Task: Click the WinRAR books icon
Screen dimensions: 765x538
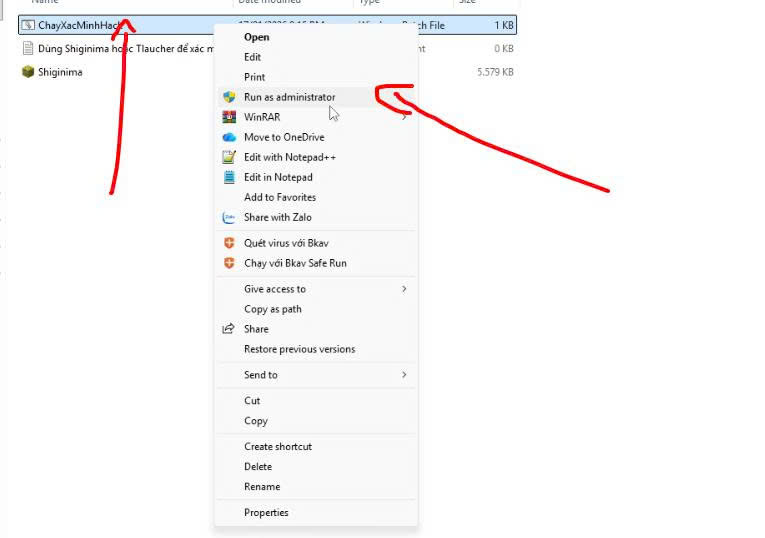Action: click(x=228, y=117)
